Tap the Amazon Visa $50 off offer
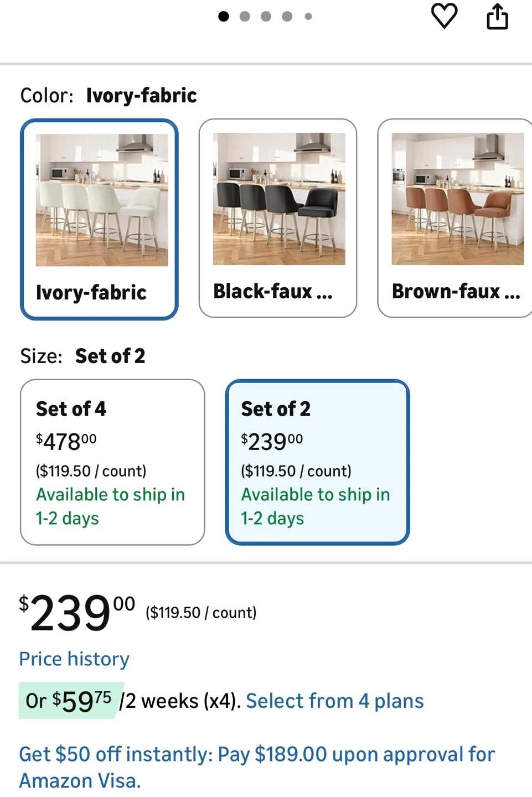 tap(257, 767)
